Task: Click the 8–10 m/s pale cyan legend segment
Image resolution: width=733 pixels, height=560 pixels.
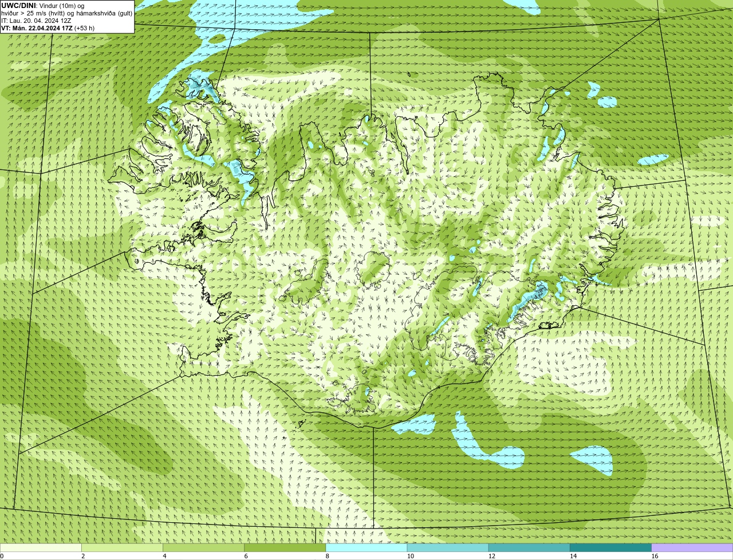Action: [366, 547]
